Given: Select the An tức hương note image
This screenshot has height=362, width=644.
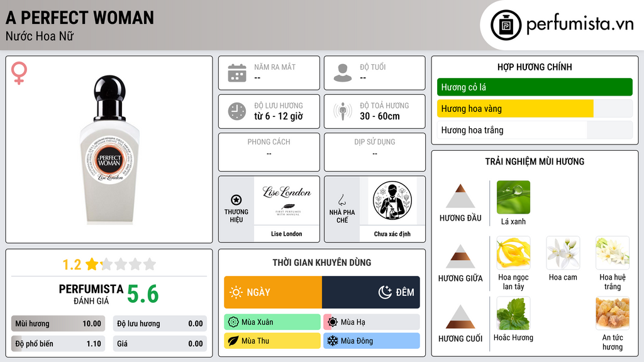Looking at the screenshot, I should click(613, 313).
